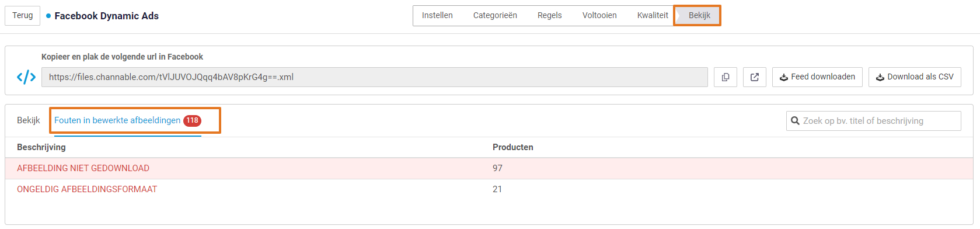Screen dimensions: 980x229
Task: Open the AFBEELDING NIET GEDOWNLOAD error row
Action: click(489, 168)
